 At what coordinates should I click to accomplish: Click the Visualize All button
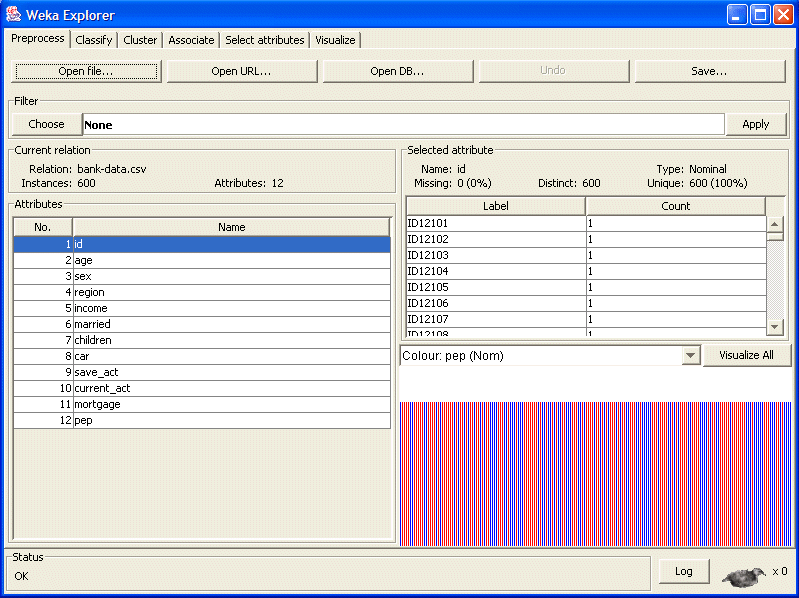point(746,355)
